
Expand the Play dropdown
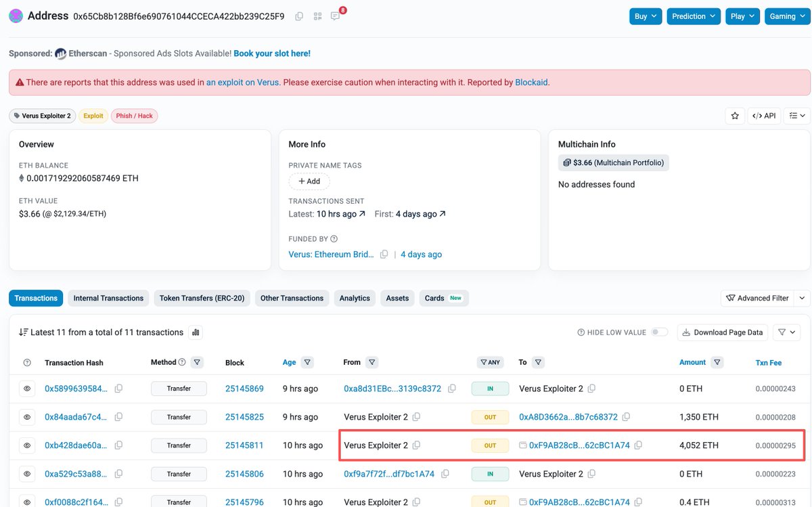tap(742, 16)
